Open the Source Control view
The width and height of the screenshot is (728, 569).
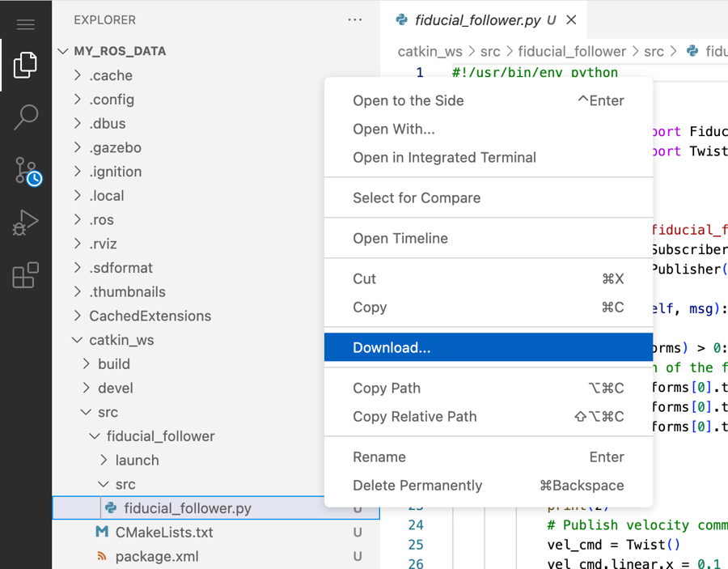(26, 171)
